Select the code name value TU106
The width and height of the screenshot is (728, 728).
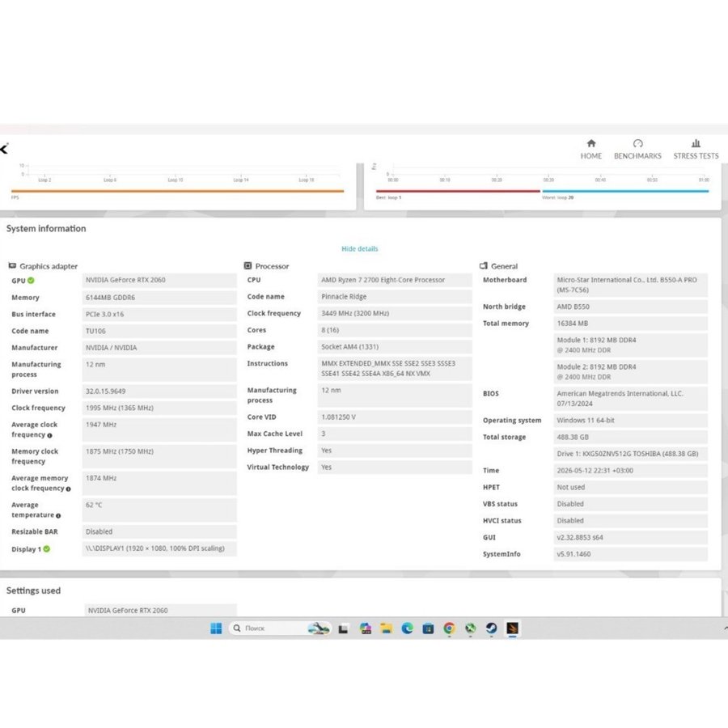[159, 331]
